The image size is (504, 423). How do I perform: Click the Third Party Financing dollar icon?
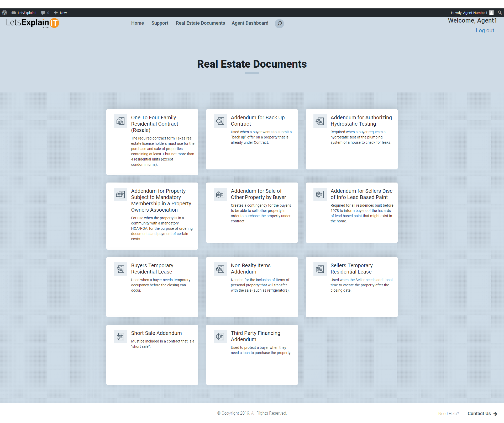[x=220, y=337]
